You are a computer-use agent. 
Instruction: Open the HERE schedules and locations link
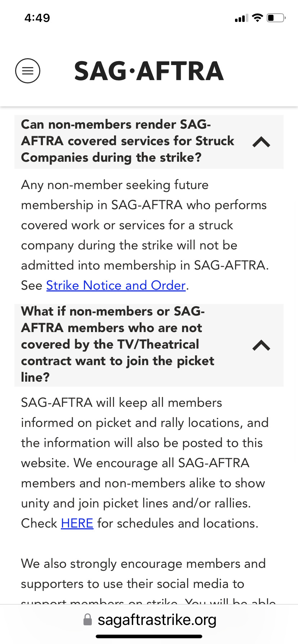pyautogui.click(x=77, y=523)
